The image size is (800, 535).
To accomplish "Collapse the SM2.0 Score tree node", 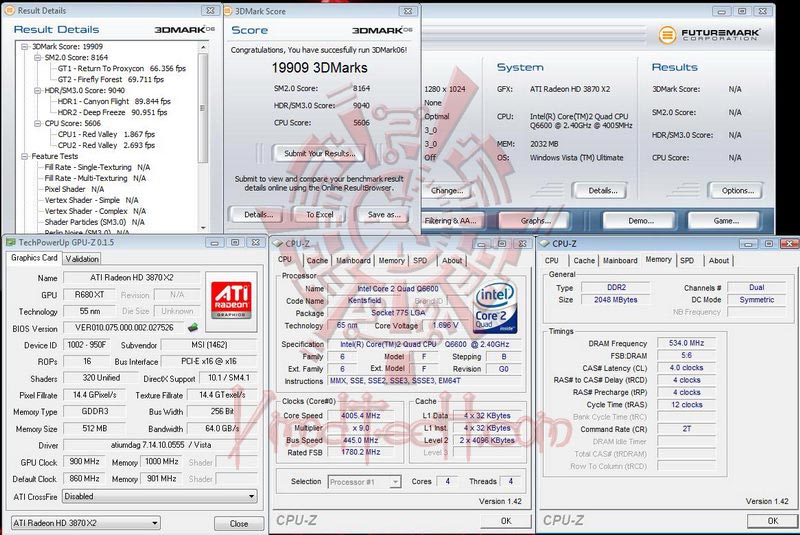I will pyautogui.click(x=37, y=58).
